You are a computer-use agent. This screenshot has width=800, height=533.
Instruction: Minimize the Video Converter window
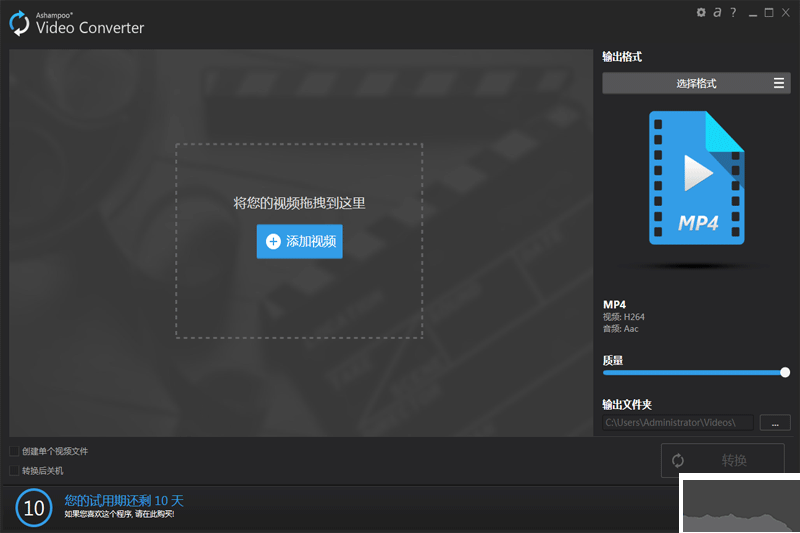click(753, 13)
